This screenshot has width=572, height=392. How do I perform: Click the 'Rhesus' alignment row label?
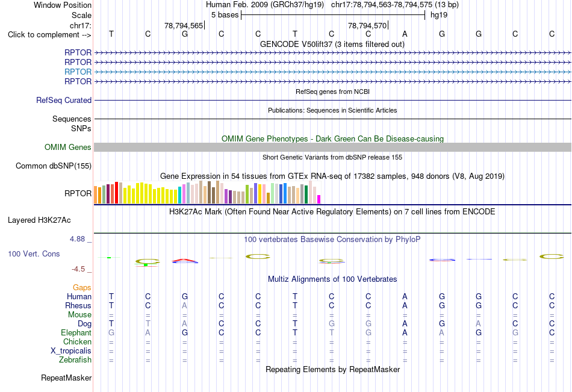coord(78,305)
